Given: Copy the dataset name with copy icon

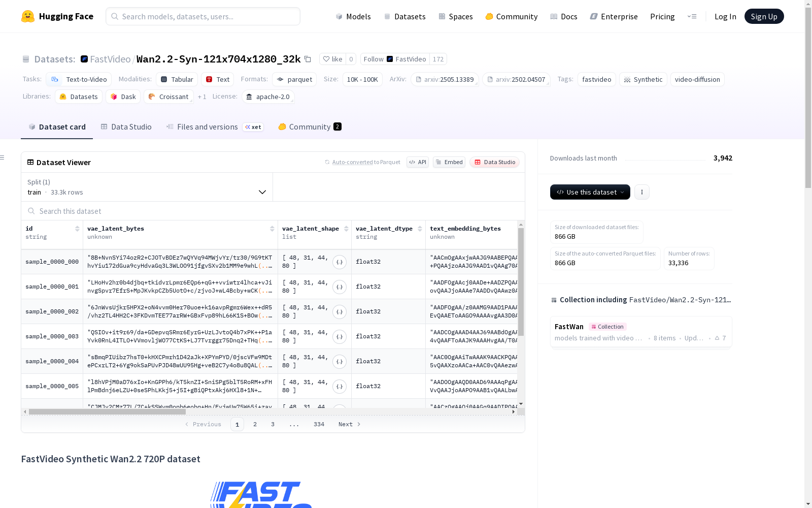Looking at the screenshot, I should [x=308, y=59].
